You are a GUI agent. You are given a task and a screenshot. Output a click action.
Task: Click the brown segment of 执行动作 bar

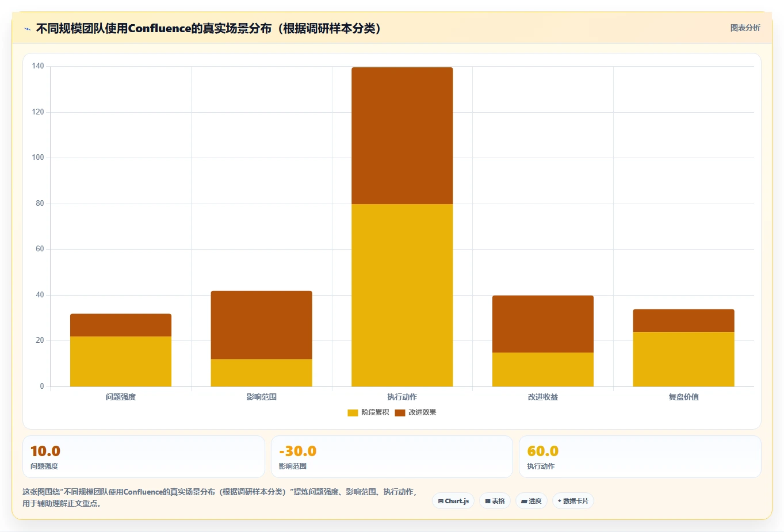coord(402,136)
